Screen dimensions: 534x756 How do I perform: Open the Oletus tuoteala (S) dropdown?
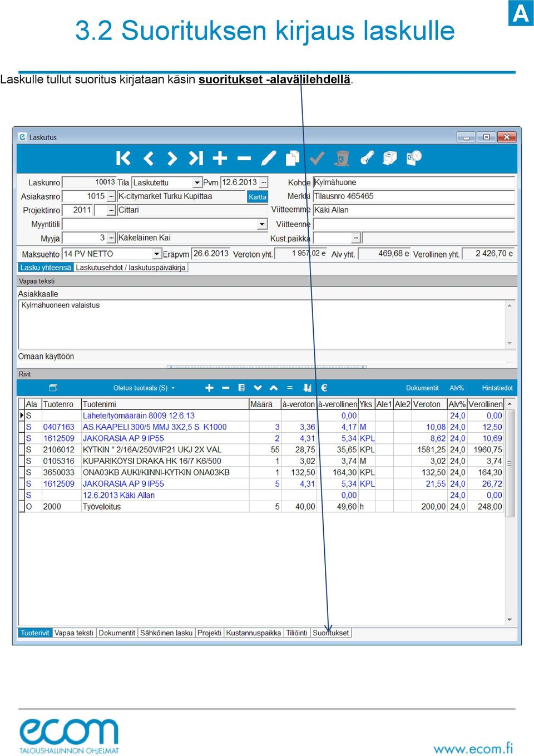pyautogui.click(x=144, y=388)
